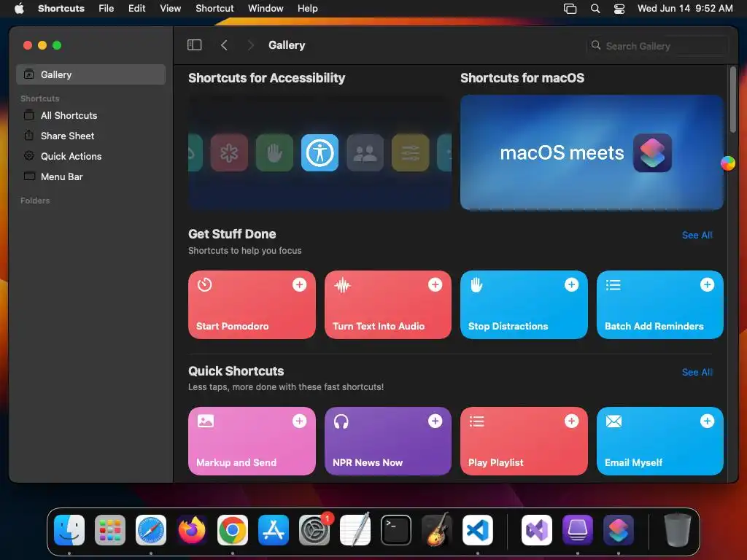747x560 pixels.
Task: Open the Turn Text Into Audio card
Action: point(388,305)
